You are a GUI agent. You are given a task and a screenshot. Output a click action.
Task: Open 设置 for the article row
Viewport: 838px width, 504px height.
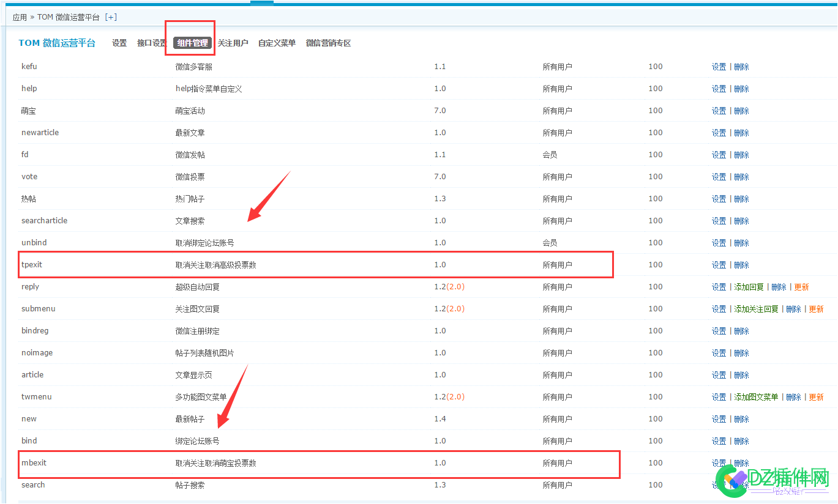coord(719,375)
